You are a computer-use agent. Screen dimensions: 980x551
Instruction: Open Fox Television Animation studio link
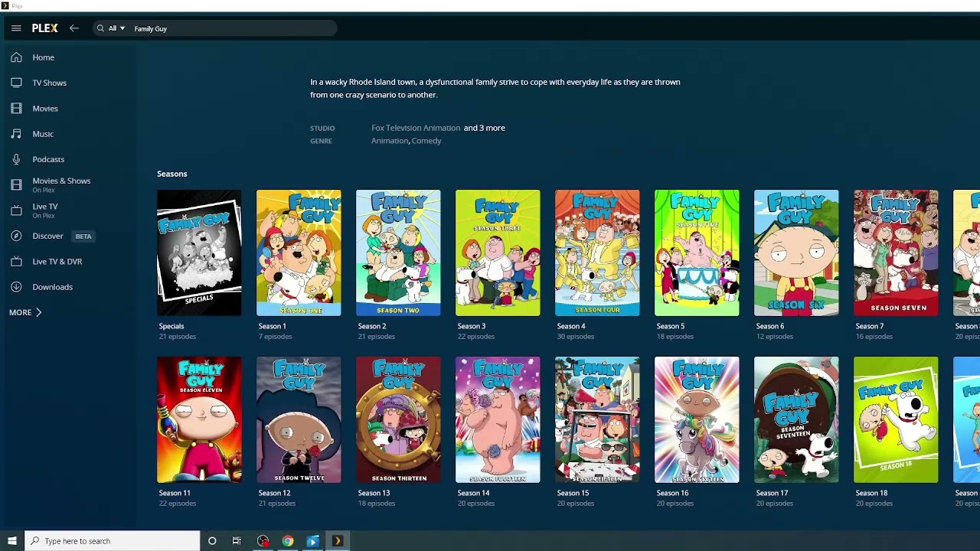tap(416, 128)
